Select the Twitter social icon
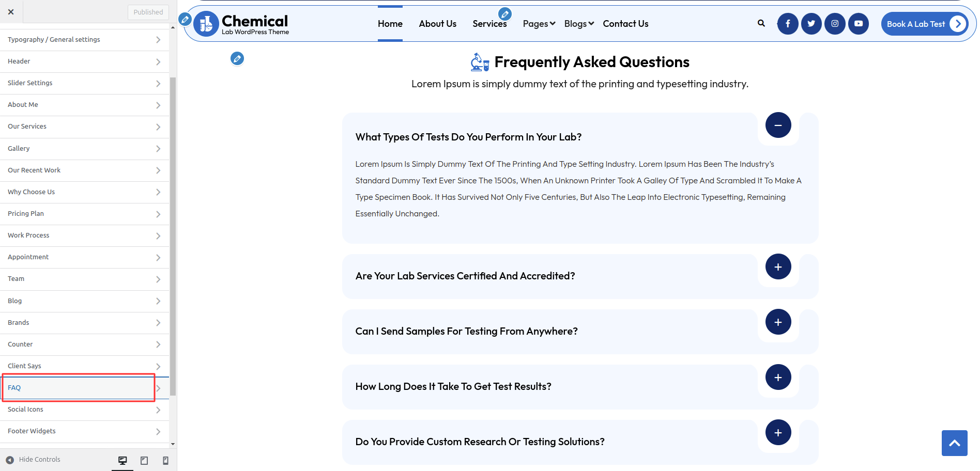The height and width of the screenshot is (471, 980). [811, 23]
